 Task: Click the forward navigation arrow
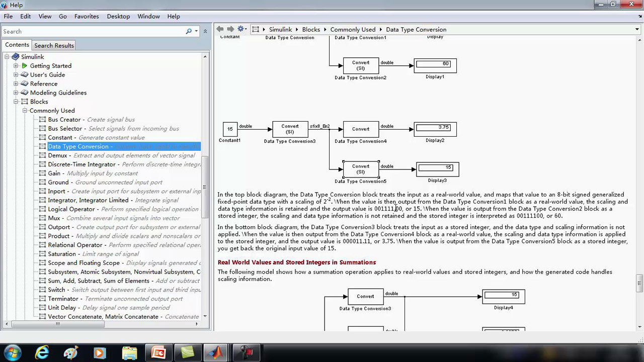[230, 29]
